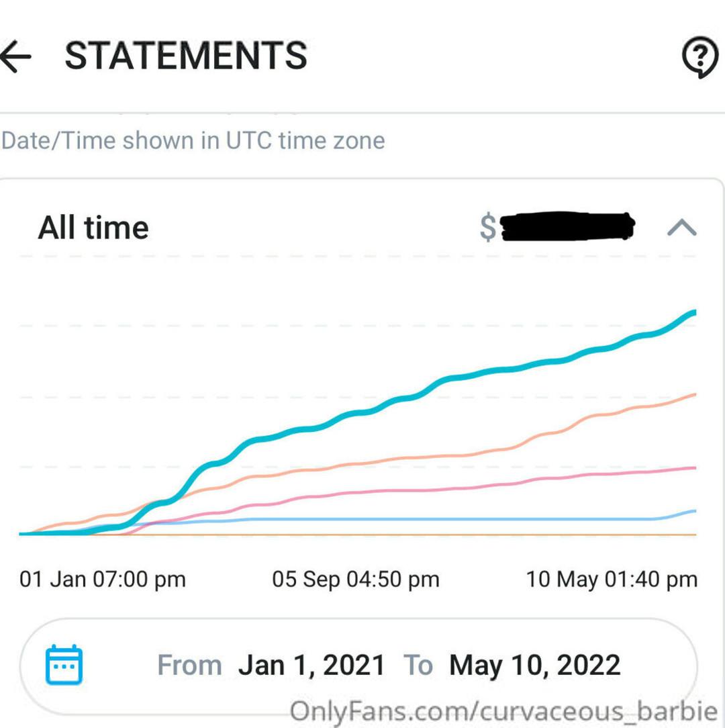Select the From date Jan 1, 2021
The height and width of the screenshot is (728, 725).
pos(311,665)
